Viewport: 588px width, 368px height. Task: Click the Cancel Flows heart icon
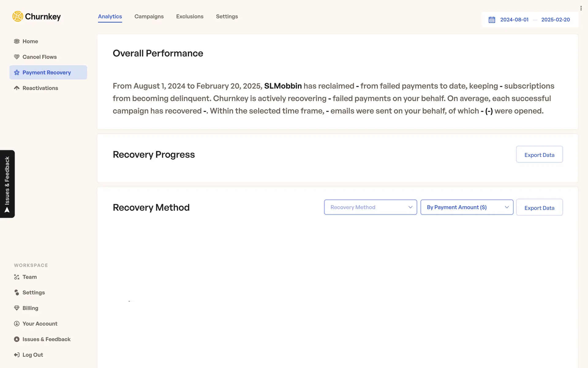[17, 57]
